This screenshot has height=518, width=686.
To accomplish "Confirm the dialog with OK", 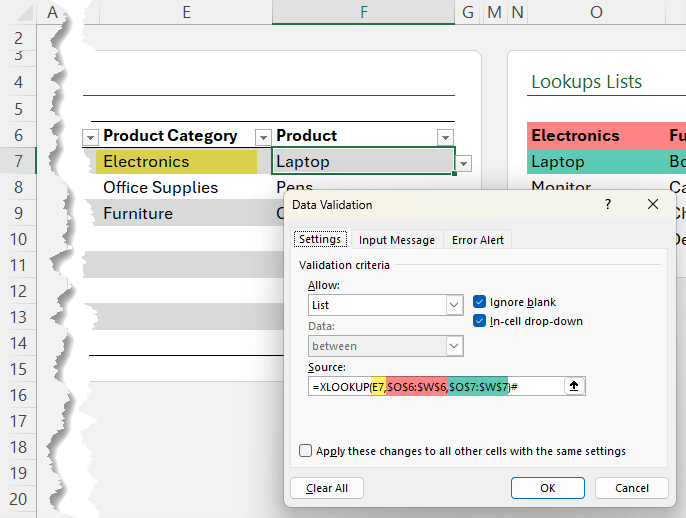I will (x=548, y=488).
